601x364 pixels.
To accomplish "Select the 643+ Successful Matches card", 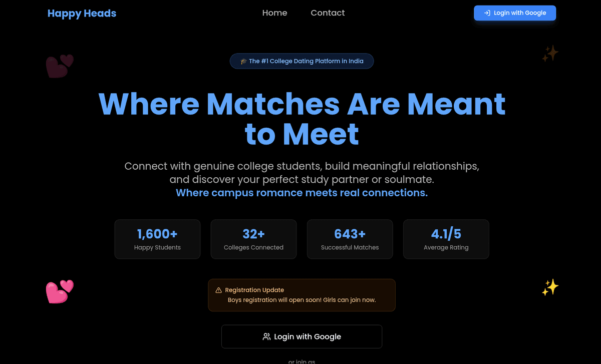I will click(x=350, y=239).
